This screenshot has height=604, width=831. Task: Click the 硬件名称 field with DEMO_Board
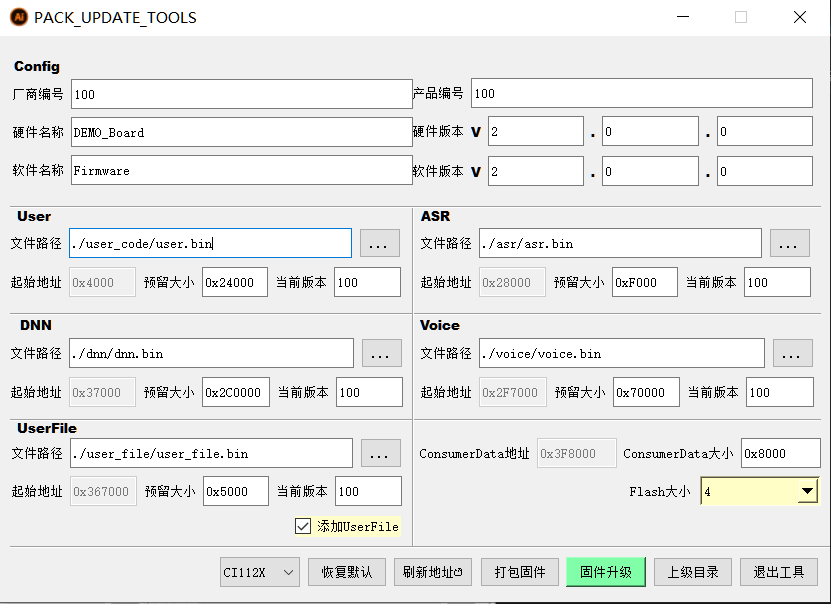[x=242, y=132]
